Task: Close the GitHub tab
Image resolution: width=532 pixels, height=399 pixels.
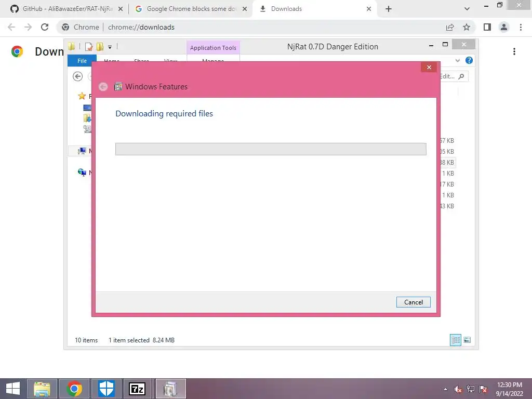Action: (121, 9)
